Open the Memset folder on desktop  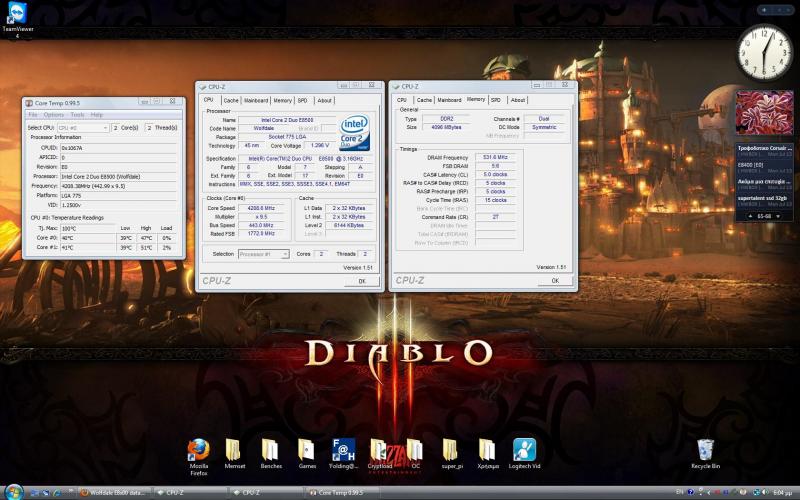234,454
